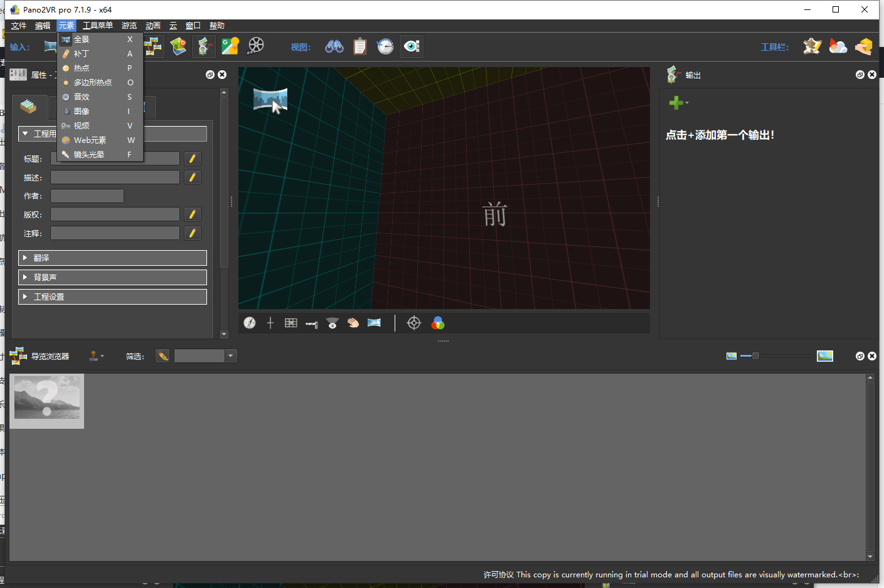Open the 云 menu
The width and height of the screenshot is (884, 588).
pos(173,26)
